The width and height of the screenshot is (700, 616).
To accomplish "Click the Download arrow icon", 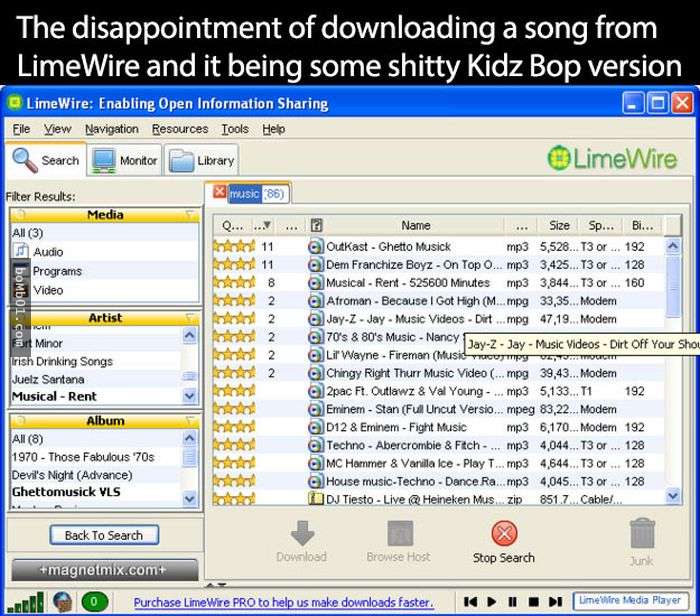I will pos(302,533).
